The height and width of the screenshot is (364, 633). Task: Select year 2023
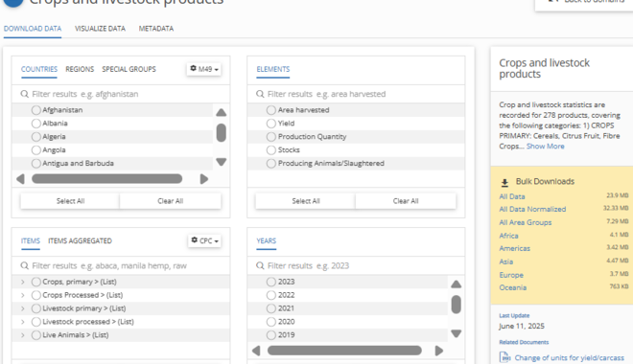click(271, 282)
